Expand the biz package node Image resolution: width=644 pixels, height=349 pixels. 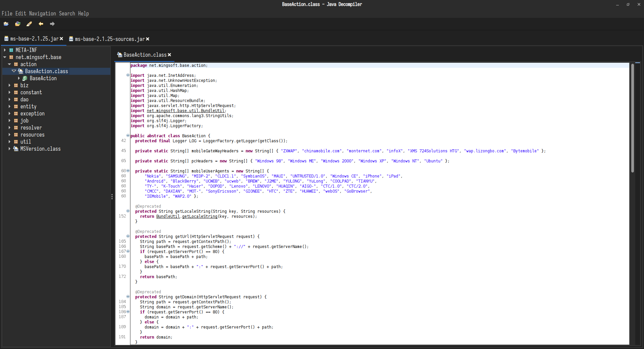(9, 85)
